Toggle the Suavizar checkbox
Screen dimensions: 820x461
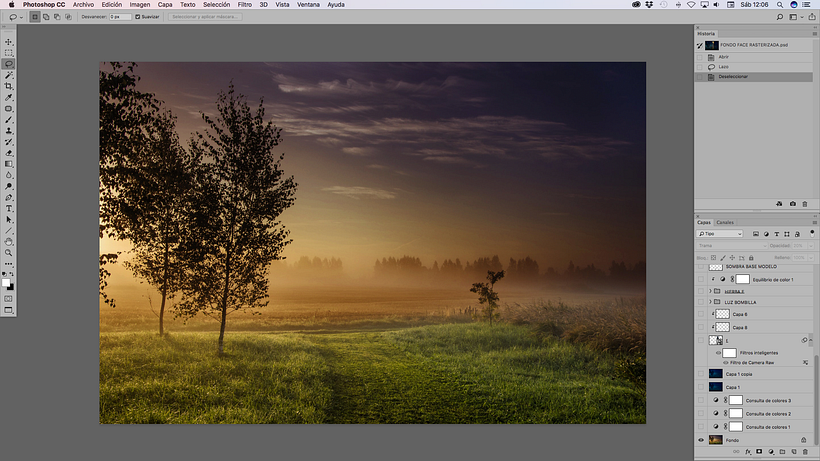137,17
